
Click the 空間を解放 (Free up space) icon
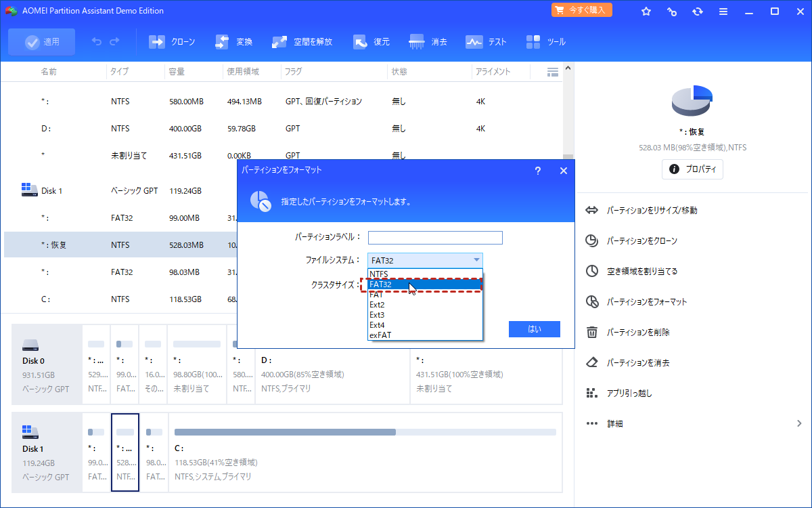(x=279, y=42)
